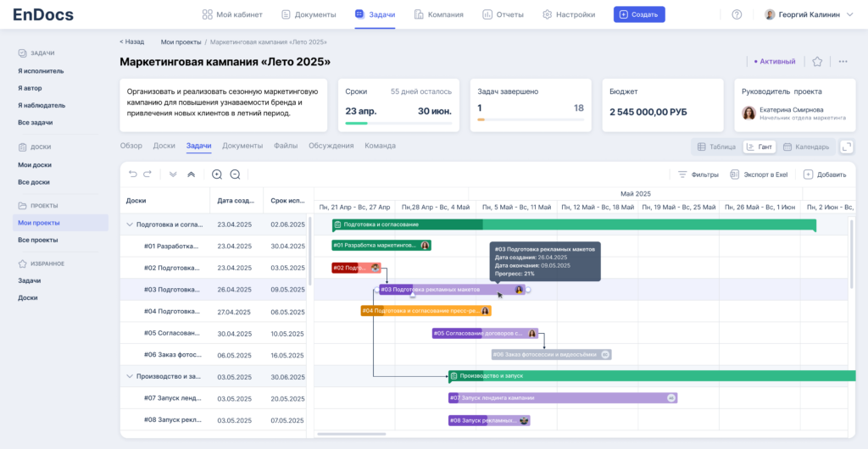Select the Гант view toggle
Image resolution: width=868 pixels, height=449 pixels.
[759, 147]
